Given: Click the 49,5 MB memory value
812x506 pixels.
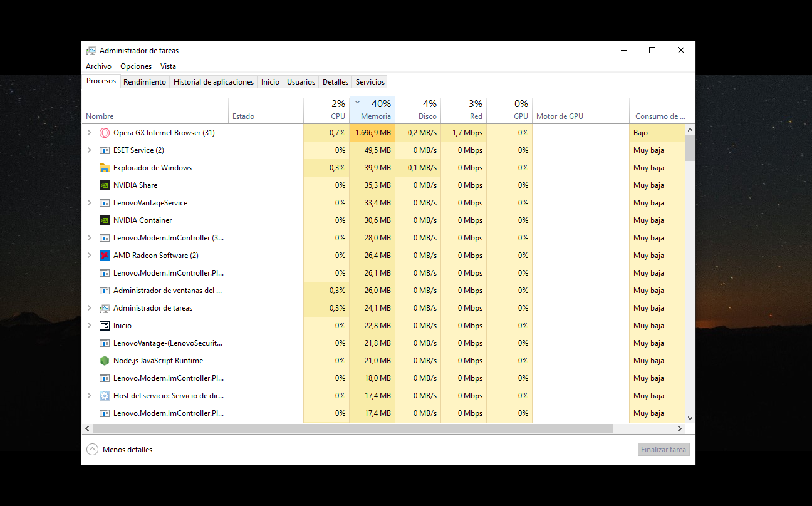Looking at the screenshot, I should click(x=377, y=150).
